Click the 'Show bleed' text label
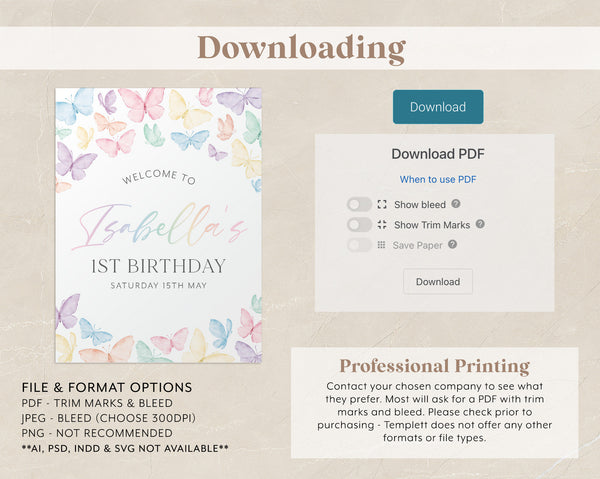The width and height of the screenshot is (600, 479). pyautogui.click(x=419, y=204)
